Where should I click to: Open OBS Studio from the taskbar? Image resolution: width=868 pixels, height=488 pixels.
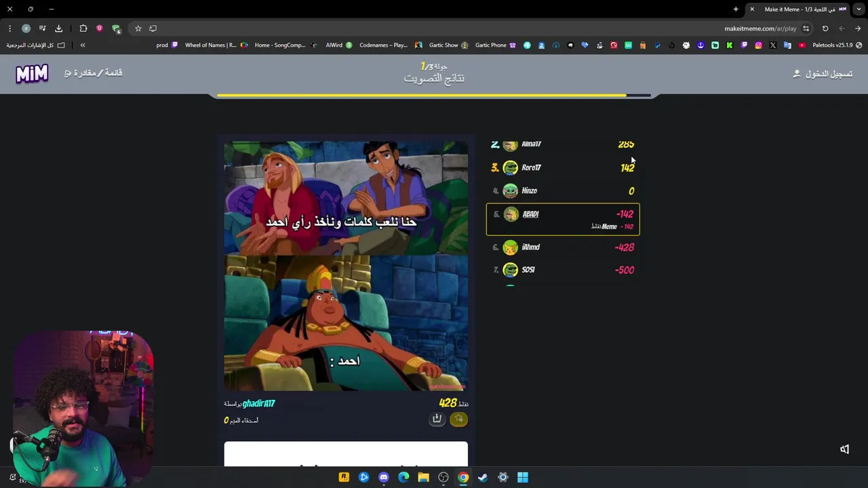click(443, 477)
